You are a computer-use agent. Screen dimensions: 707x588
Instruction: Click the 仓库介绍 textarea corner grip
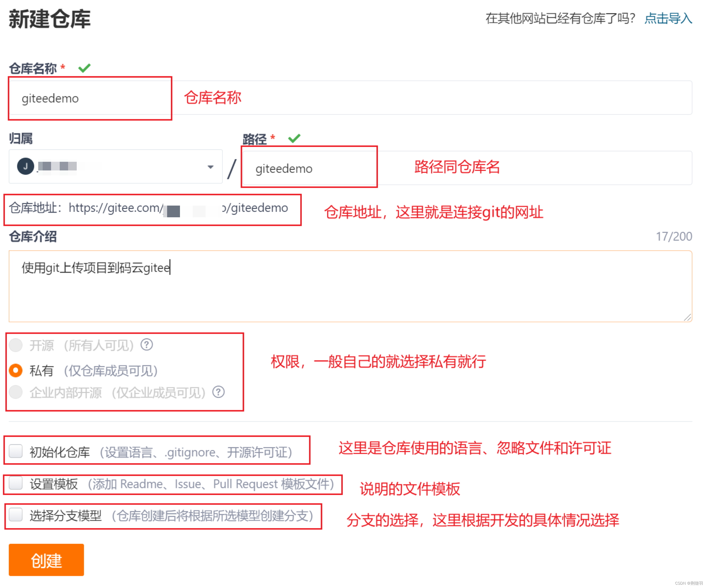(688, 318)
